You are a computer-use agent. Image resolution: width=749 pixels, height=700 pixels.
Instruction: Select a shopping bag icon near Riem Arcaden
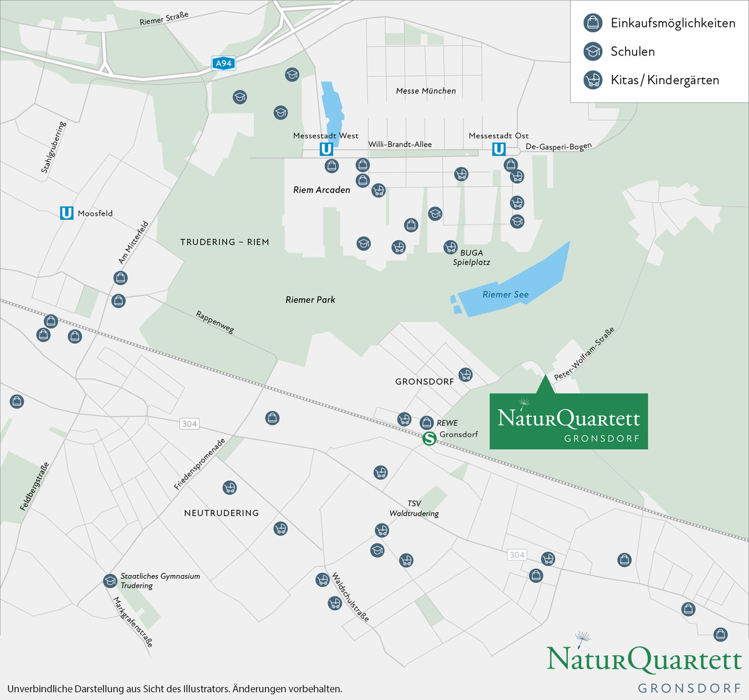click(331, 166)
